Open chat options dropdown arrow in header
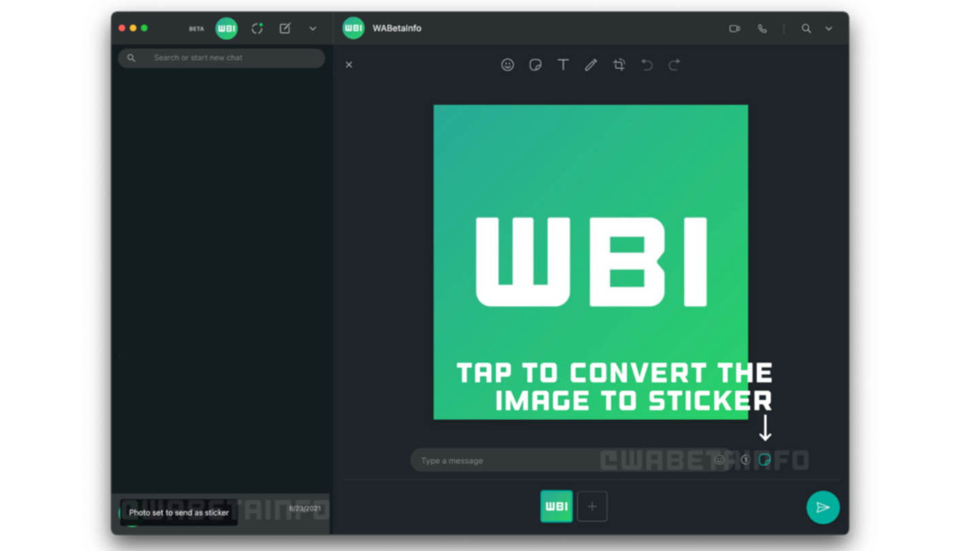 pos(829,29)
